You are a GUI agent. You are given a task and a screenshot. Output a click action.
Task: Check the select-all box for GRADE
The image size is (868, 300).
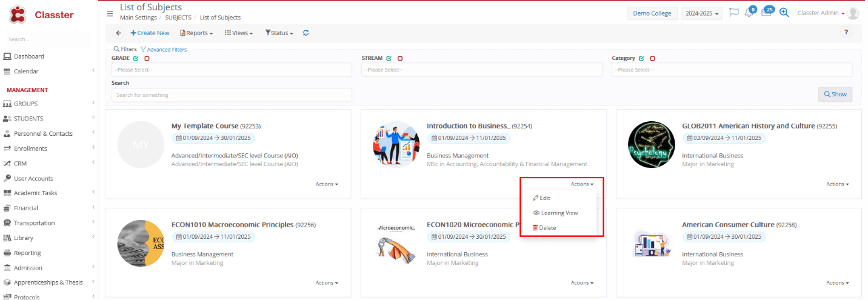136,59
